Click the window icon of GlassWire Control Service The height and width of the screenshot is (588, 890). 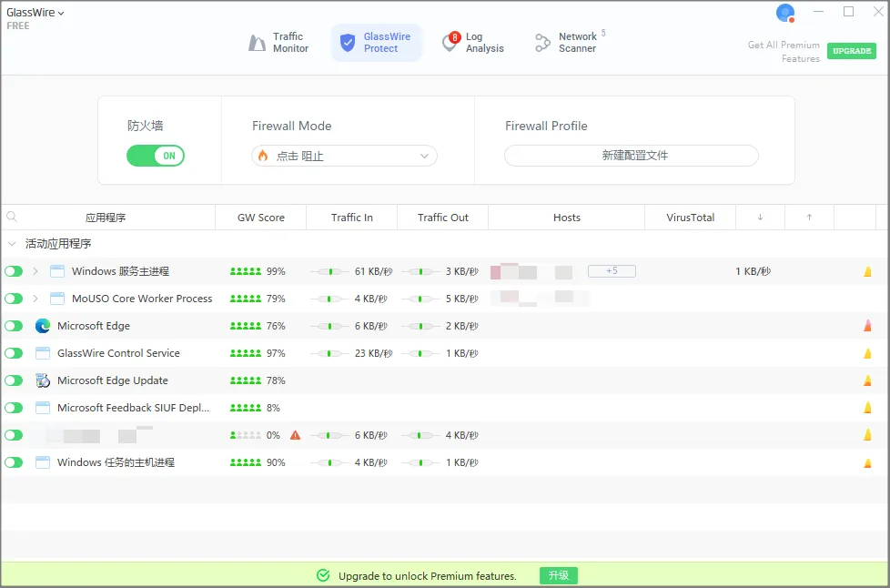43,353
